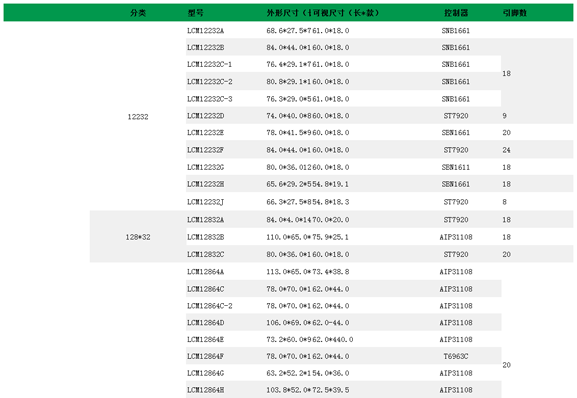Click the T6963C controller cell
The height and width of the screenshot is (398, 577).
click(456, 356)
